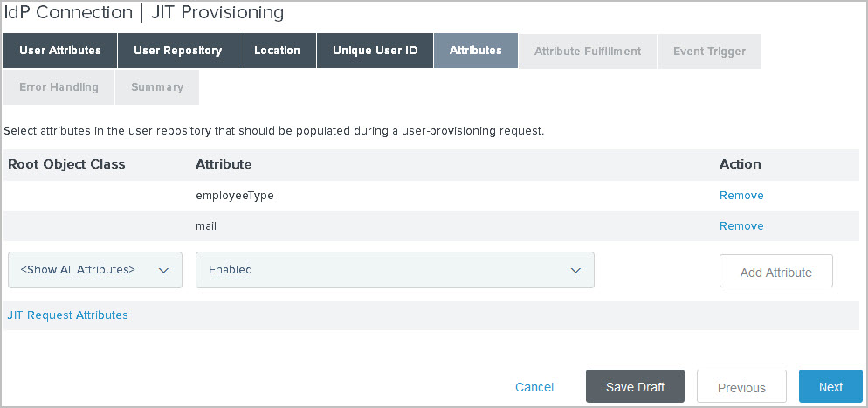Image resolution: width=868 pixels, height=408 pixels.
Task: Click Next to continue
Action: [830, 387]
